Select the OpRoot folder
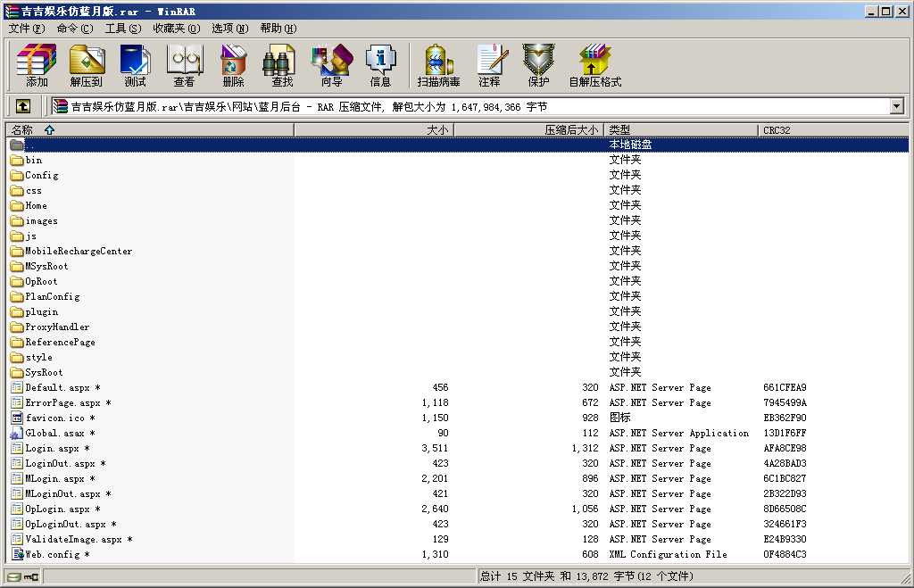The width and height of the screenshot is (914, 588). pos(41,281)
